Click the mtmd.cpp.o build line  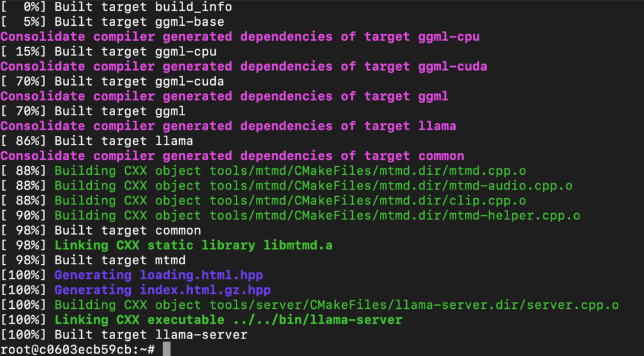point(264,171)
